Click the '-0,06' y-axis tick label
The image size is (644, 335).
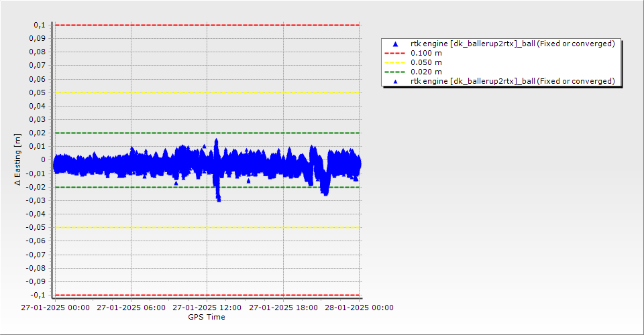(36, 241)
